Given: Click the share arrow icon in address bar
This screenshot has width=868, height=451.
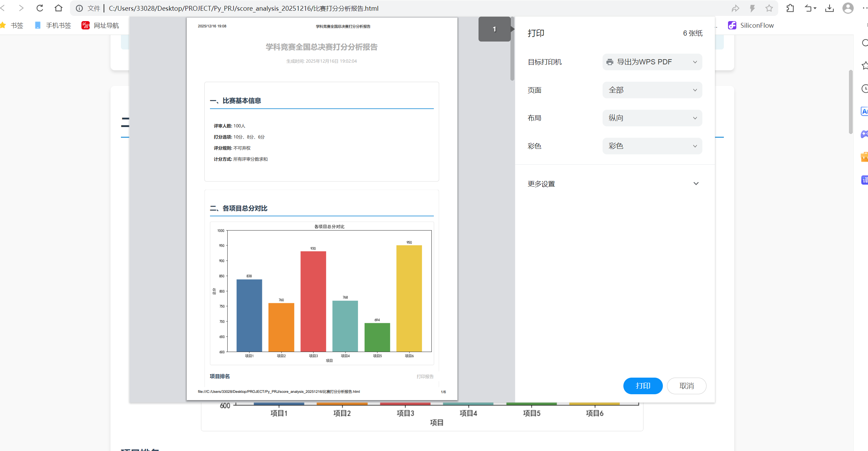Looking at the screenshot, I should click(x=735, y=8).
